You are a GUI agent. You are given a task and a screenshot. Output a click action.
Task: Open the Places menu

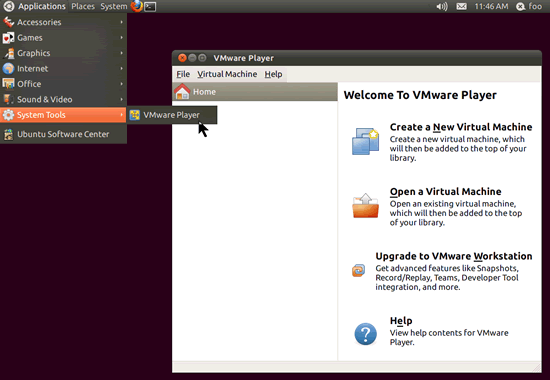pos(83,6)
